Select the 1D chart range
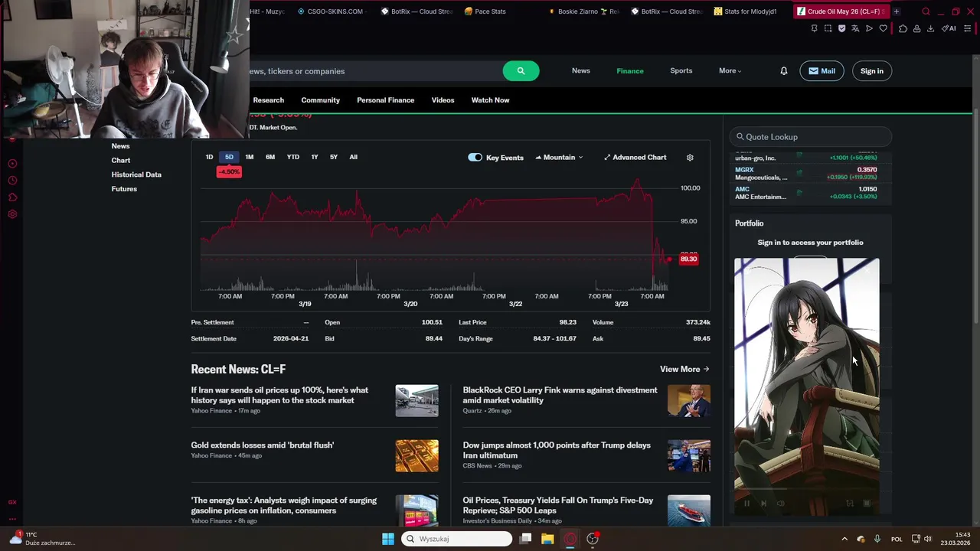980x551 pixels. tap(209, 157)
